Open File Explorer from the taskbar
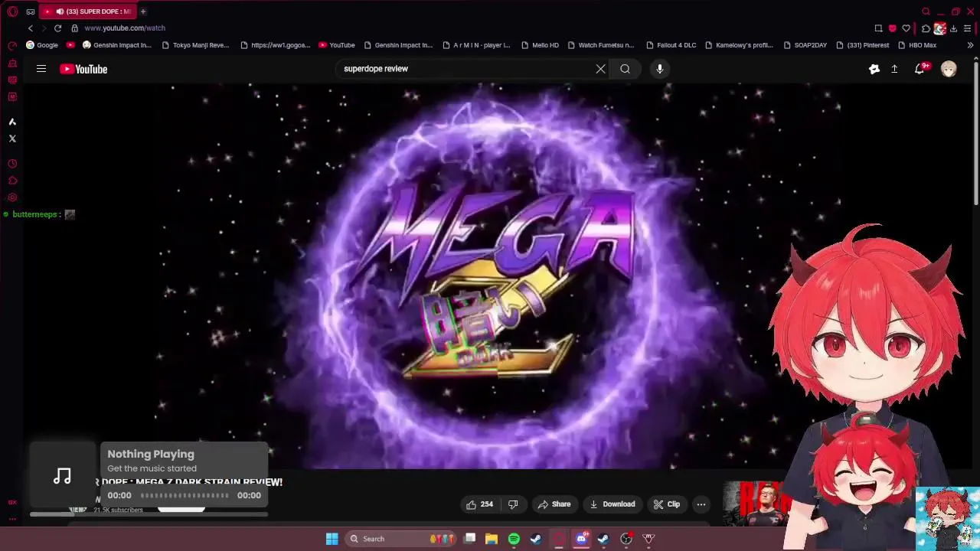The width and height of the screenshot is (980, 551). (492, 539)
